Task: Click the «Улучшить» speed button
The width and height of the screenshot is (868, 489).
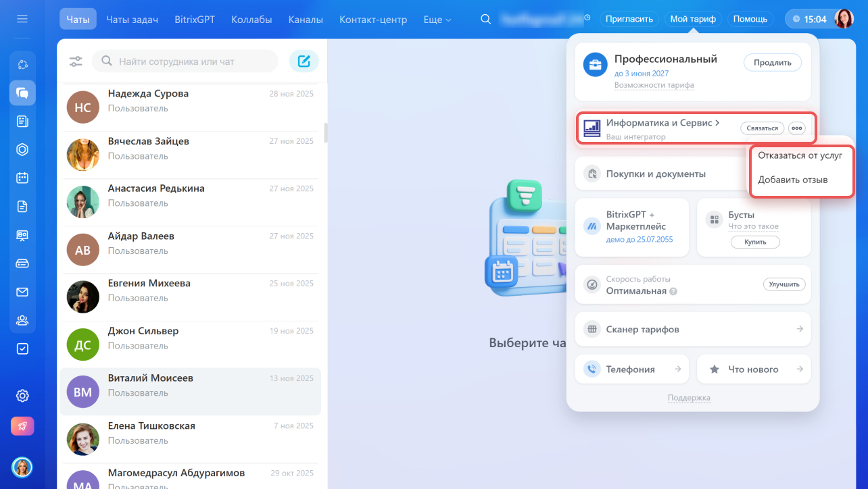Action: (784, 284)
